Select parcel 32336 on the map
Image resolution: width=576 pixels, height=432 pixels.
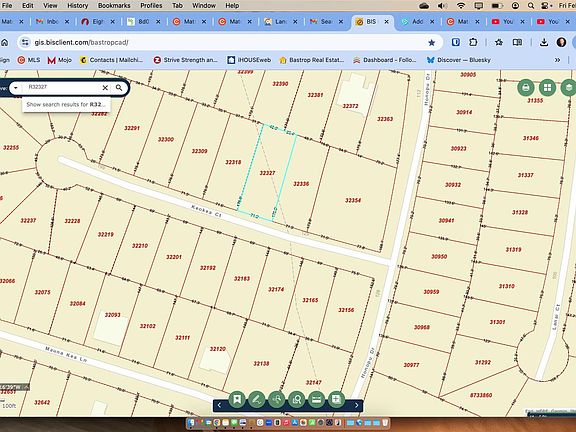pyautogui.click(x=301, y=184)
